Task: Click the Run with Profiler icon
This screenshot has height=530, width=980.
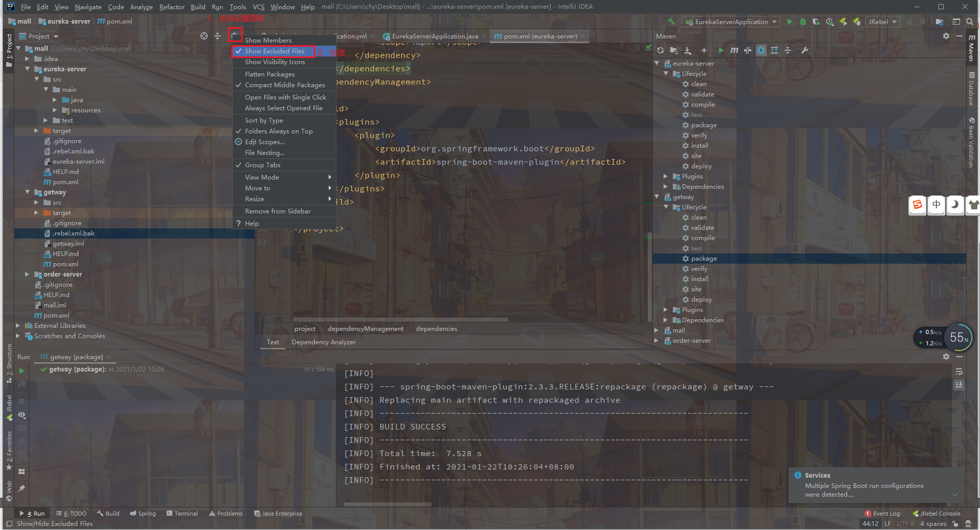Action: tap(830, 22)
